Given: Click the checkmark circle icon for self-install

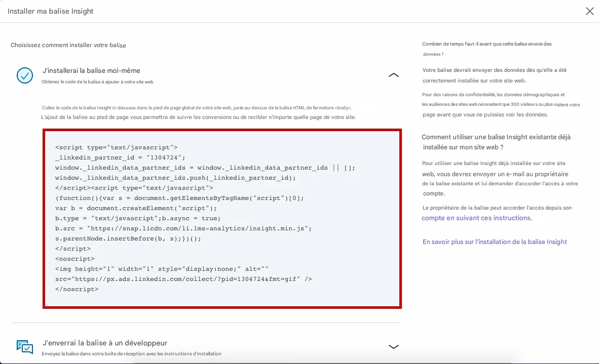Looking at the screenshot, I should tap(25, 75).
